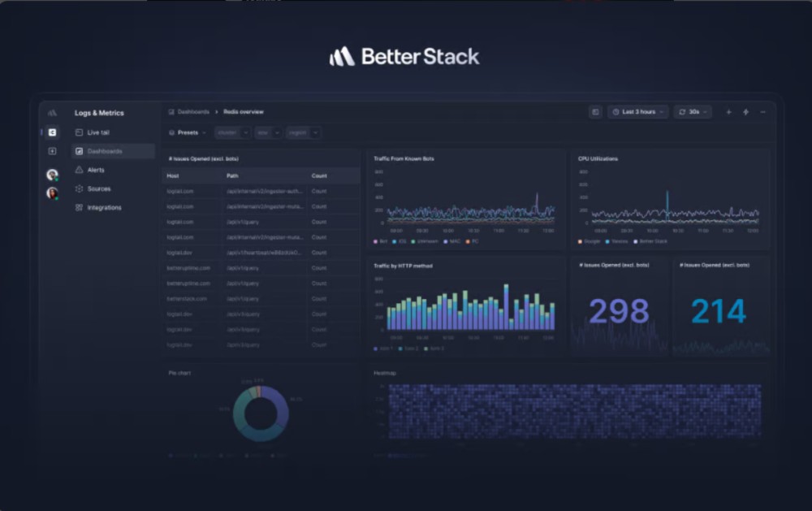812x511 pixels.
Task: Open the three-dots more options menu
Action: coord(762,112)
